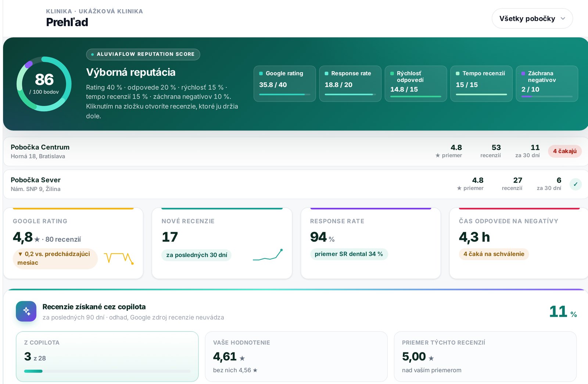The width and height of the screenshot is (588, 384).
Task: Click the Vaše hodnotenie 4,61 card
Action: point(296,356)
